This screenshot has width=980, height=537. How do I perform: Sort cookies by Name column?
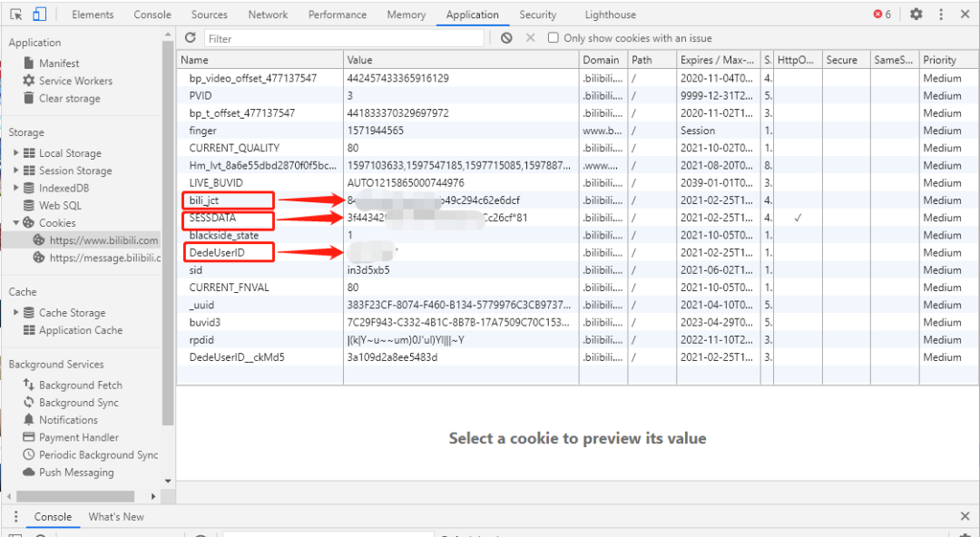click(260, 60)
